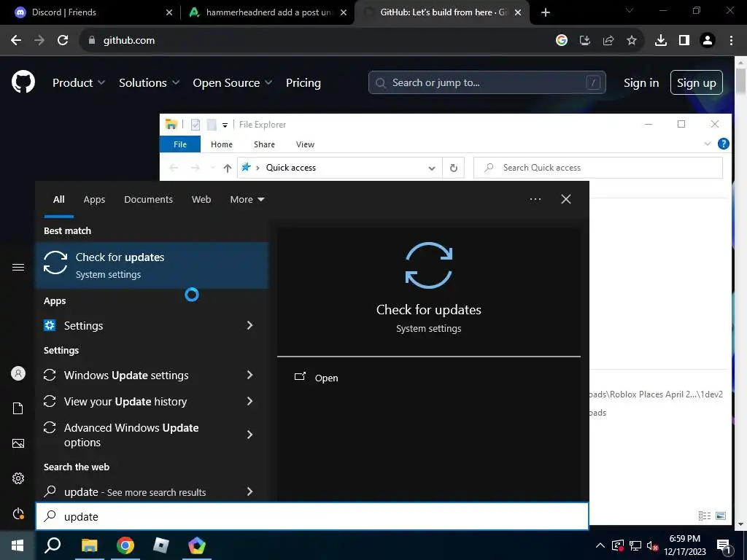The width and height of the screenshot is (747, 560).
Task: Click File Explorer help question mark
Action: pyautogui.click(x=723, y=144)
